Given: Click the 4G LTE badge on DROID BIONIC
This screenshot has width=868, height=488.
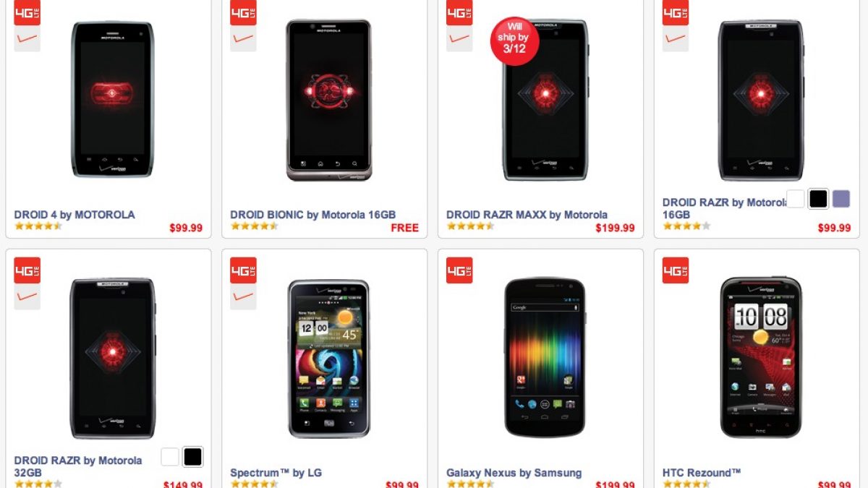Looking at the screenshot, I should point(243,12).
